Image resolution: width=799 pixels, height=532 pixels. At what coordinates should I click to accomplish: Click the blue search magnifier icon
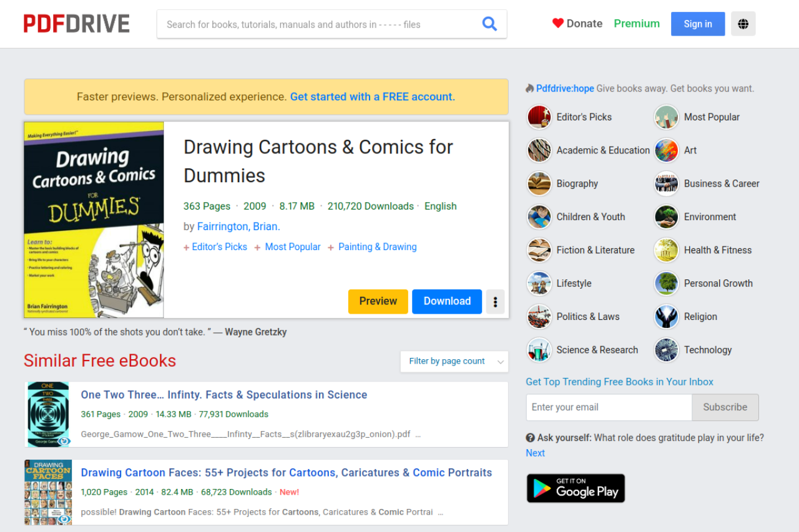tap(489, 24)
